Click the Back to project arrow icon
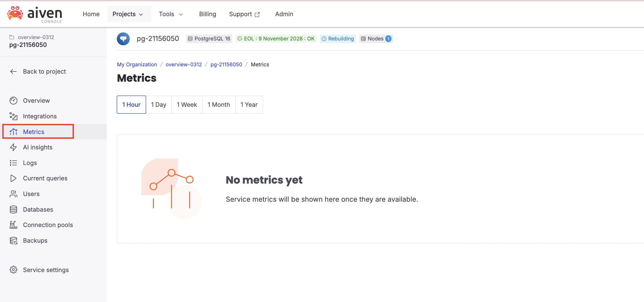This screenshot has width=644, height=302. point(13,71)
